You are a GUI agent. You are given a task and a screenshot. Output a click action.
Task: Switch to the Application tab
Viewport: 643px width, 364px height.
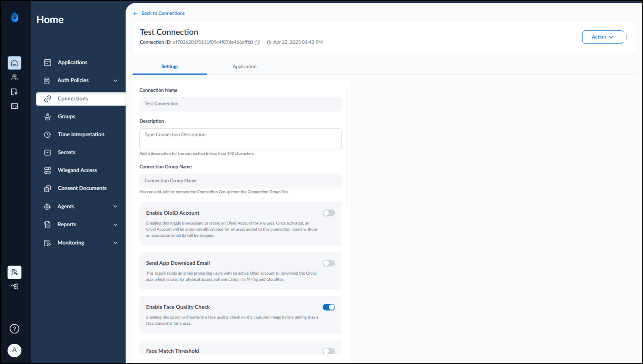(x=244, y=67)
